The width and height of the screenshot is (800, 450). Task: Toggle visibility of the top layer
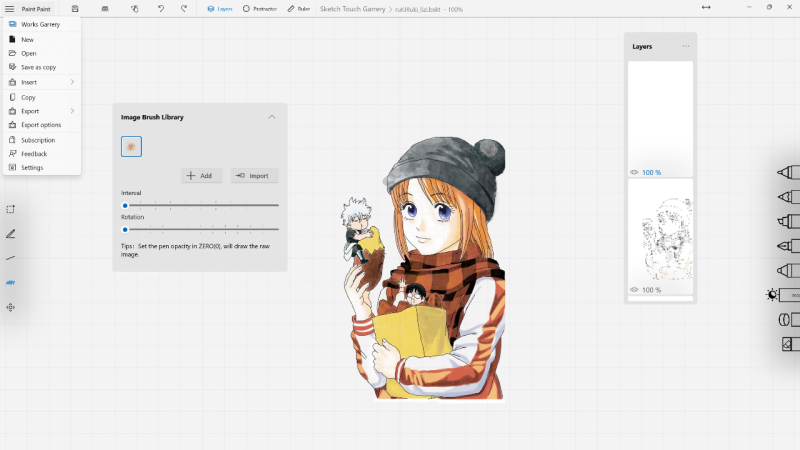634,172
